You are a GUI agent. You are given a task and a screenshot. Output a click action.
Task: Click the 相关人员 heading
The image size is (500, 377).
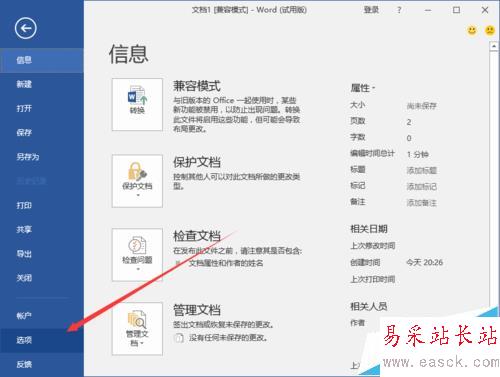[369, 306]
